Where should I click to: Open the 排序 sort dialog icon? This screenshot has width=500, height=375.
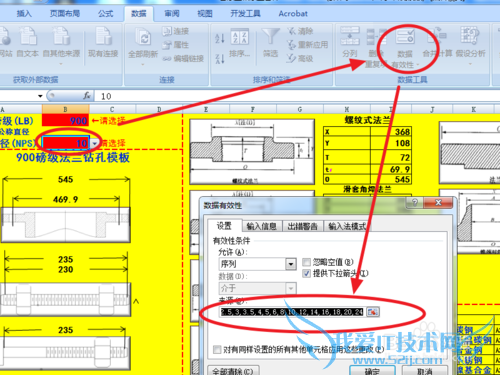point(239,42)
